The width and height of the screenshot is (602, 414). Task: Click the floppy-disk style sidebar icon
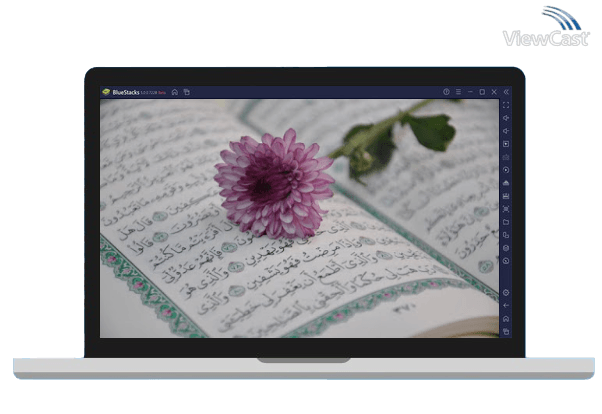click(506, 196)
